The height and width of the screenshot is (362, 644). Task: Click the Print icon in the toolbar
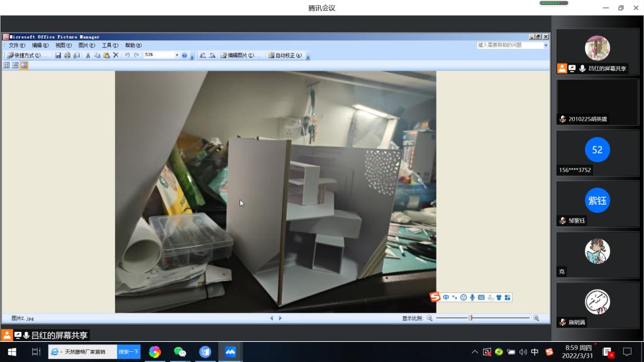pos(67,55)
